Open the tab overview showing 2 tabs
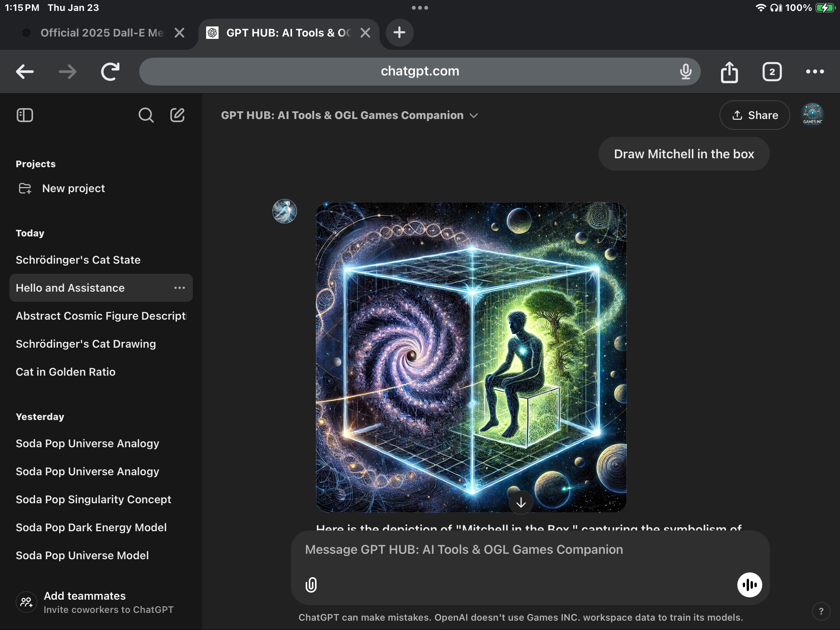Image resolution: width=840 pixels, height=630 pixels. 772,72
